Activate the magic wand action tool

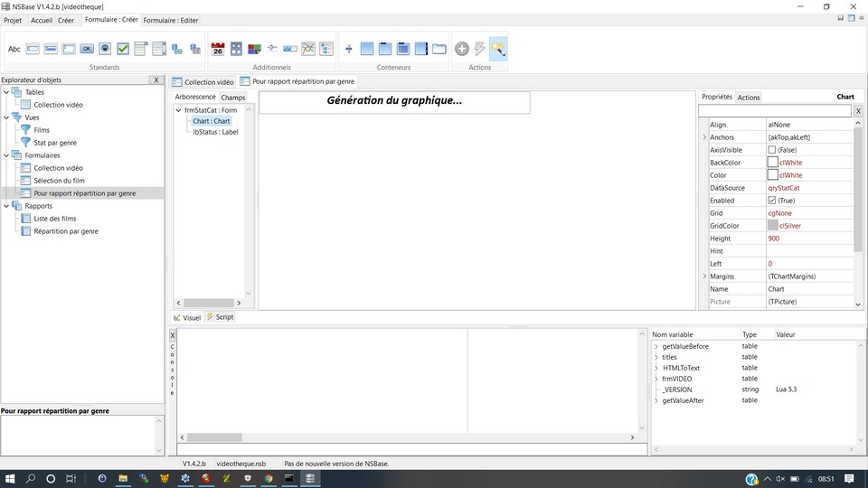tap(498, 49)
